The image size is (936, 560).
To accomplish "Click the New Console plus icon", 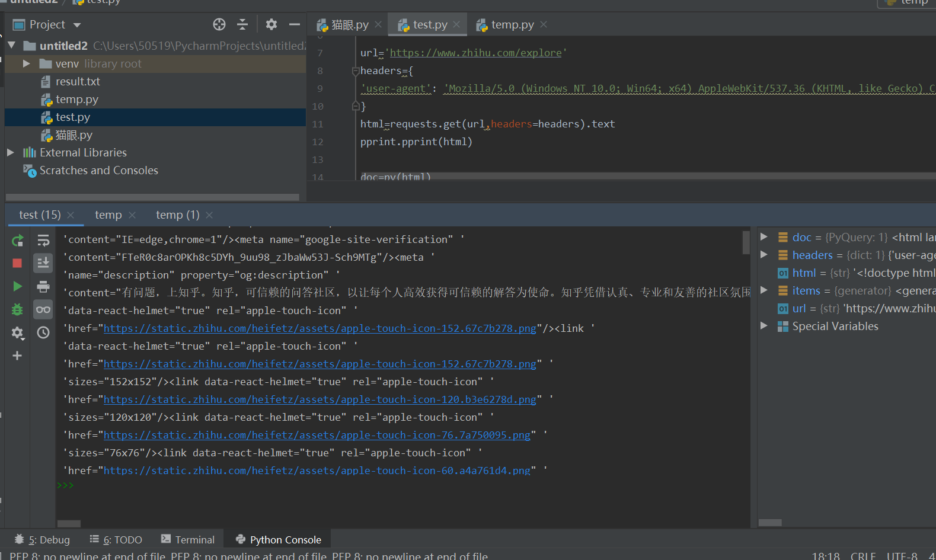I will pyautogui.click(x=17, y=356).
